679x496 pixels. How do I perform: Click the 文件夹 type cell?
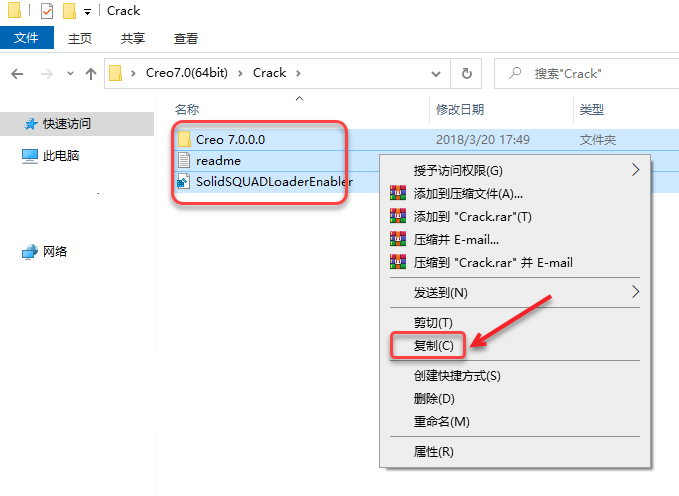click(x=598, y=139)
